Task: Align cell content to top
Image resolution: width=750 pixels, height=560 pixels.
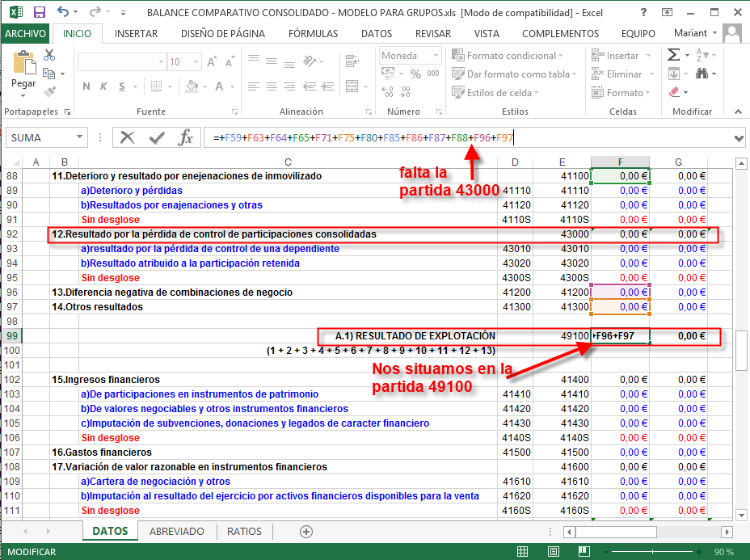Action: click(x=254, y=59)
